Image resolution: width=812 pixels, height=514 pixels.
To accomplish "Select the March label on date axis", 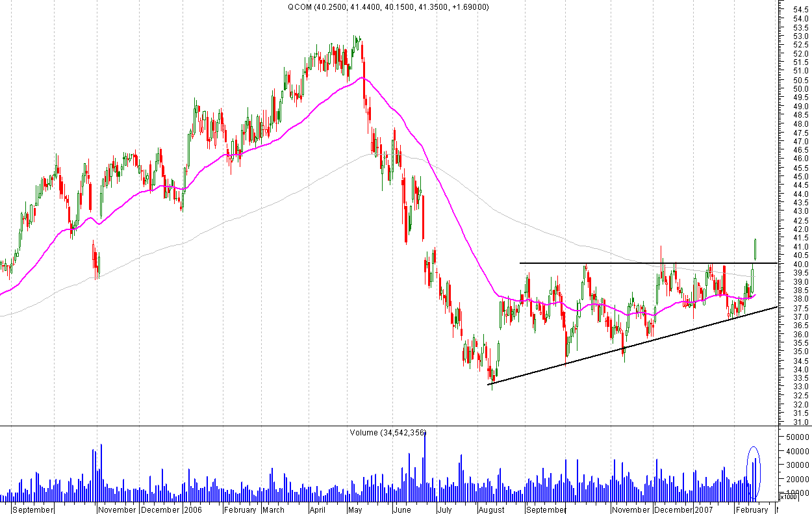I will [273, 510].
